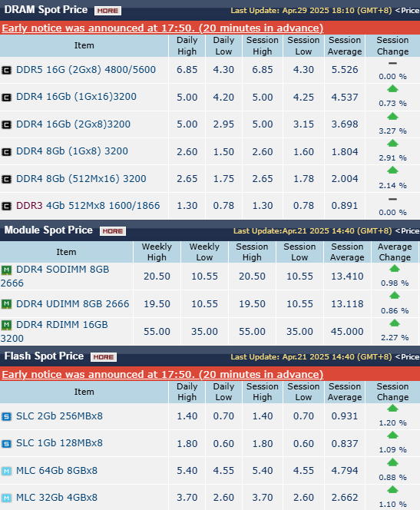420x510 pixels.
Task: Click the chip icon beside DDR5 16G (2Gx8) 4800/5600
Action: coord(6,70)
